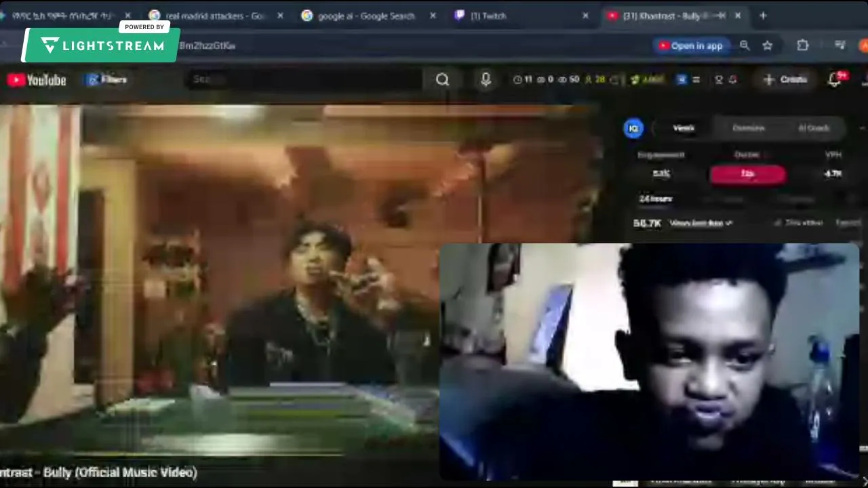Close the Khantrast Bully YouTube tab
The image size is (868, 488).
738,16
